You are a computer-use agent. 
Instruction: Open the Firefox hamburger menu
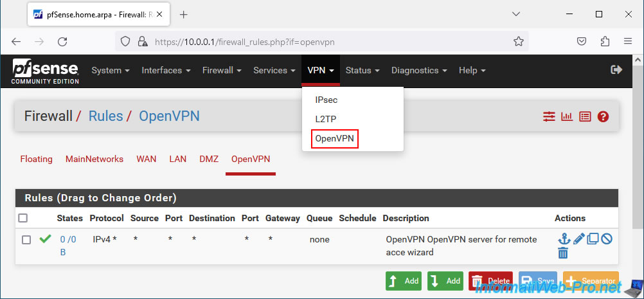[627, 42]
